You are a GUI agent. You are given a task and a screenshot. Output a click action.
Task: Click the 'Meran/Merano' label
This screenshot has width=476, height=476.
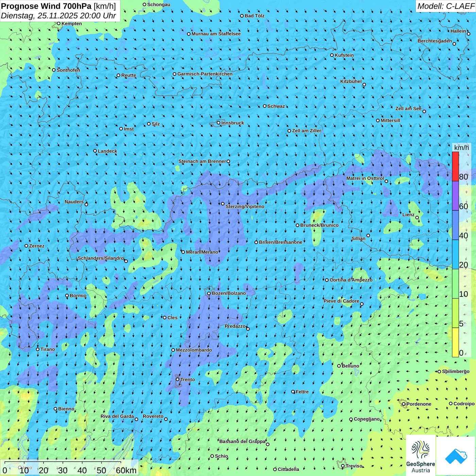click(x=202, y=252)
